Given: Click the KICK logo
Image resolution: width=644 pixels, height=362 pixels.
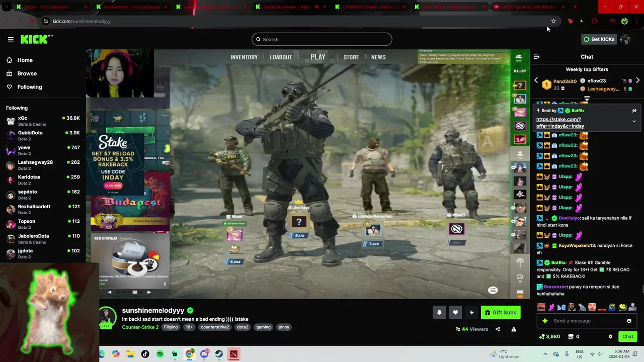Looking at the screenshot, I should 37,39.
